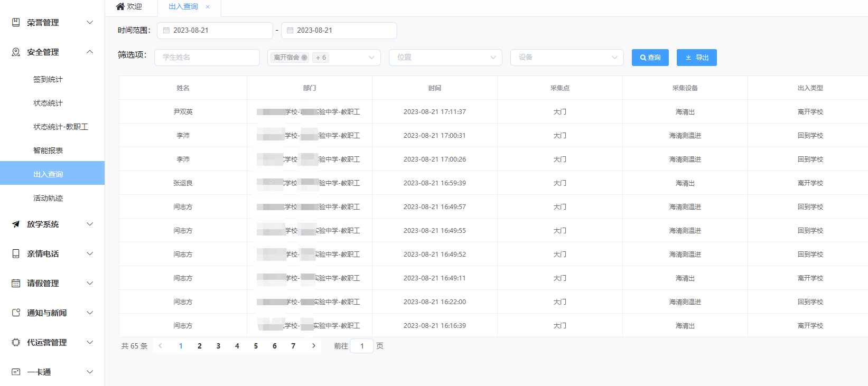
Task: Go to page 3
Action: [x=218, y=346]
